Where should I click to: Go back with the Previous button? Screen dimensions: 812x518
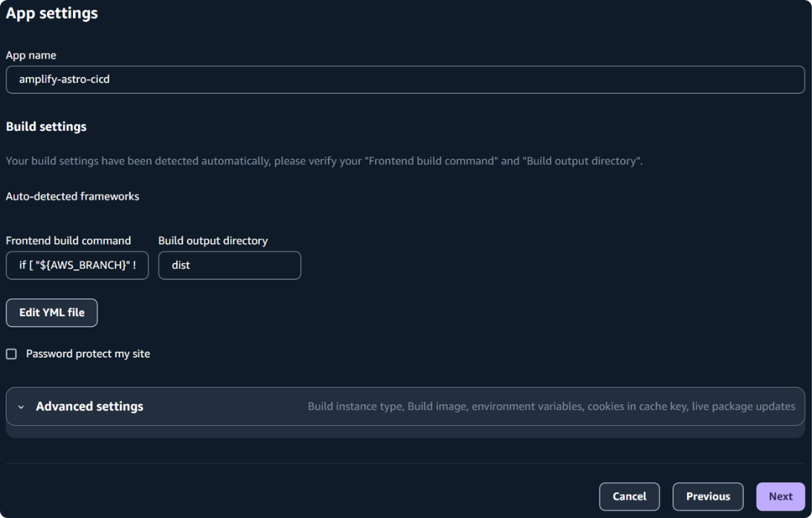click(708, 496)
